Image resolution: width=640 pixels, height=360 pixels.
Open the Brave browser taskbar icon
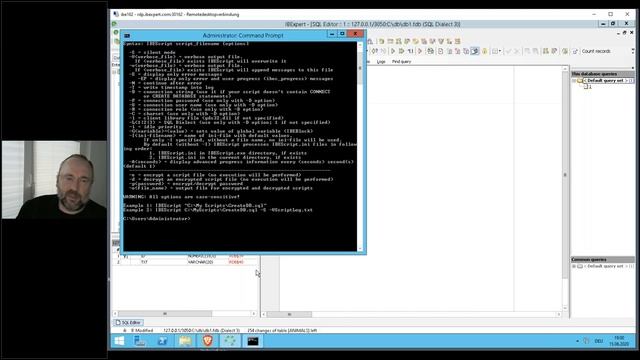[207, 341]
